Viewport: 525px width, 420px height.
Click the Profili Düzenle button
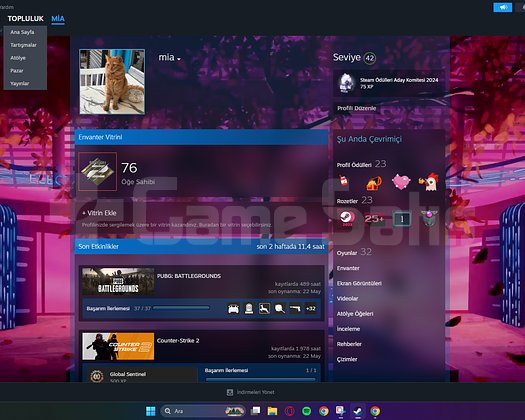357,108
